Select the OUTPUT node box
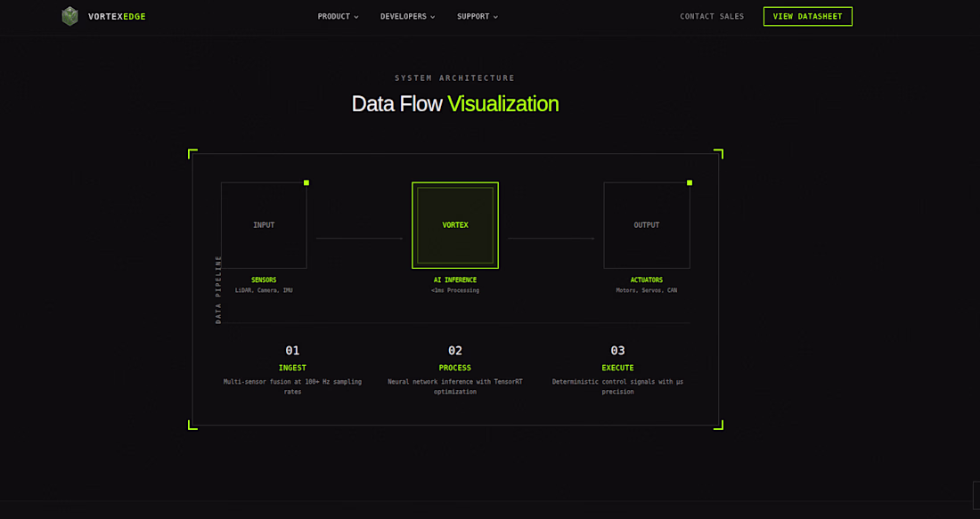 pos(647,225)
